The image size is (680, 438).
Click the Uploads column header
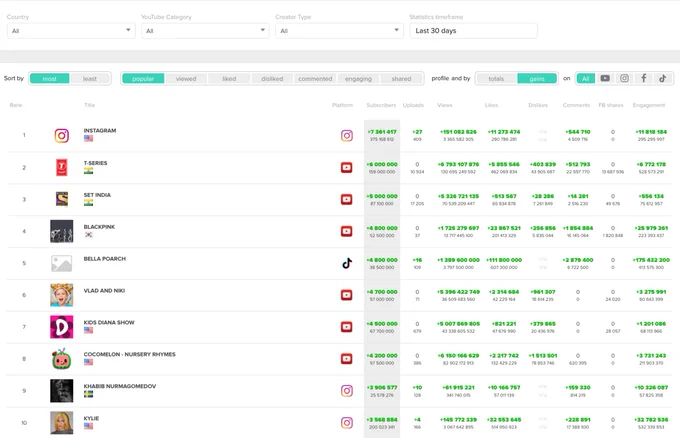click(413, 105)
